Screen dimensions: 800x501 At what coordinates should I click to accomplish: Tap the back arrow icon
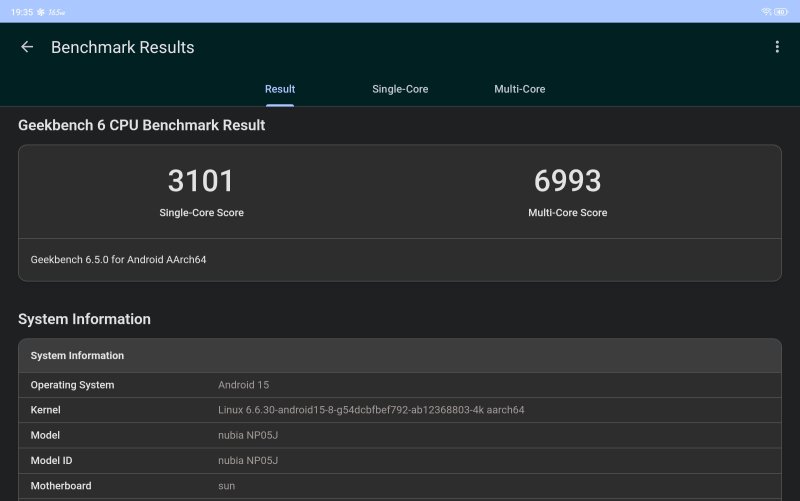tap(27, 47)
